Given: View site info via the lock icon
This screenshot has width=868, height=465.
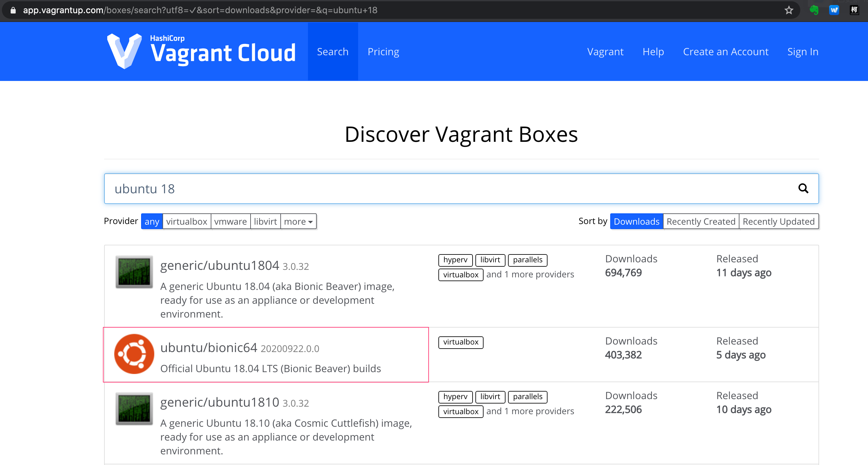Looking at the screenshot, I should tap(13, 10).
